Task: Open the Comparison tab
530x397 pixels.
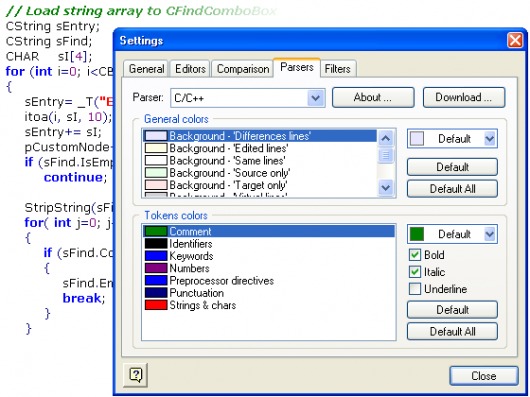Action: [x=243, y=69]
